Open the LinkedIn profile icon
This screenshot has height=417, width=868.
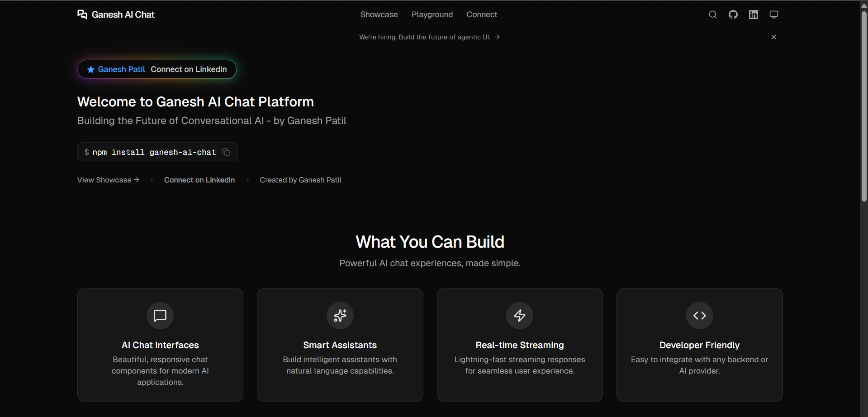(x=753, y=14)
